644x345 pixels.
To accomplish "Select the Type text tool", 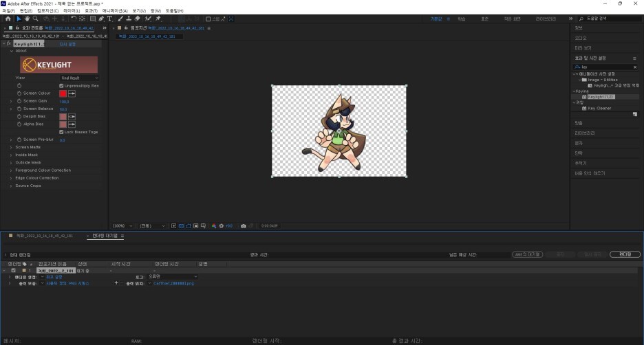I will 109,19.
